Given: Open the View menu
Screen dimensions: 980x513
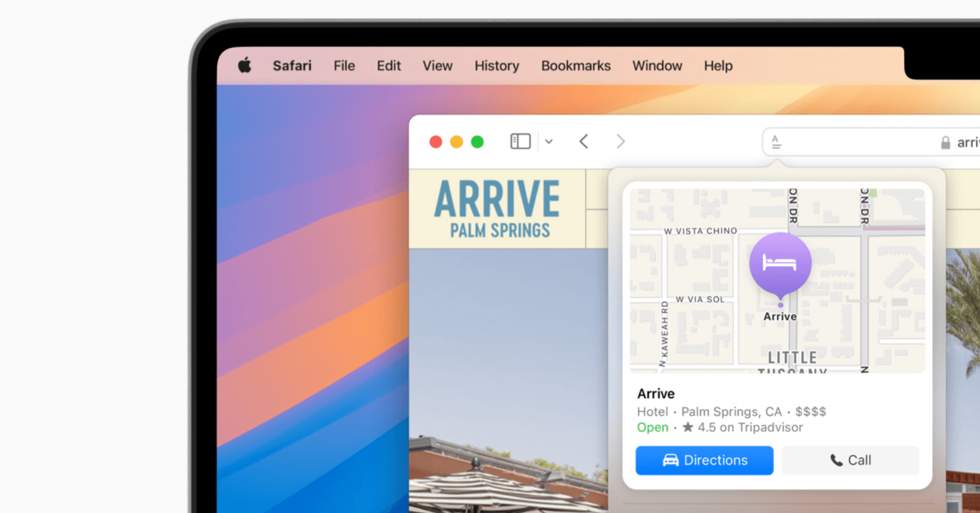Looking at the screenshot, I should 437,66.
